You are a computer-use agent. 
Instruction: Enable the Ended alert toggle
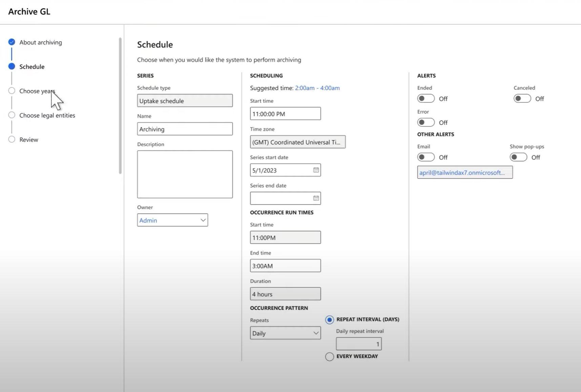(426, 98)
